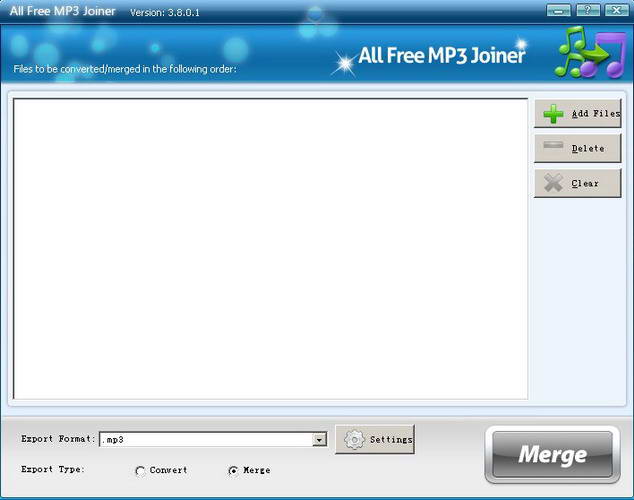Click inside the empty file list area
The image size is (634, 500).
pyautogui.click(x=271, y=249)
